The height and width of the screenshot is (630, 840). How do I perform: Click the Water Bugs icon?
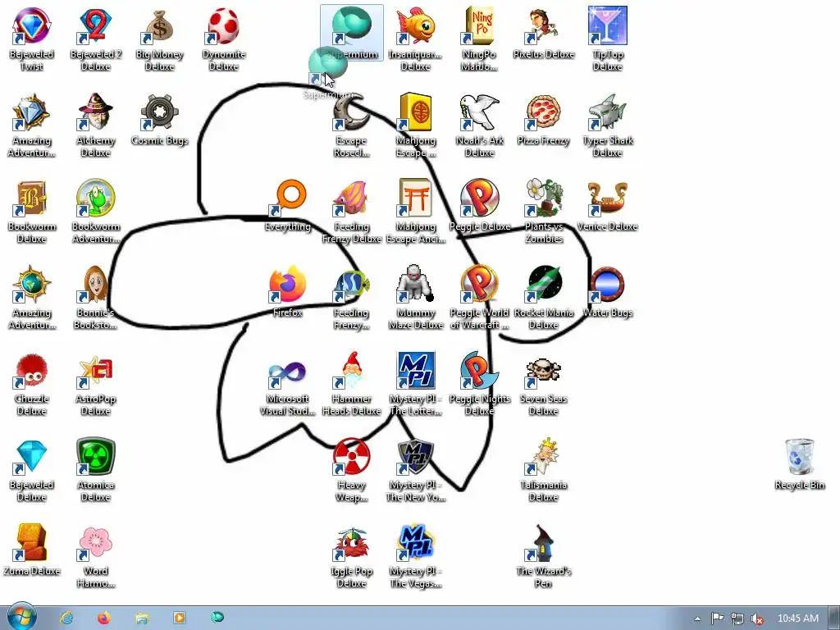(608, 292)
